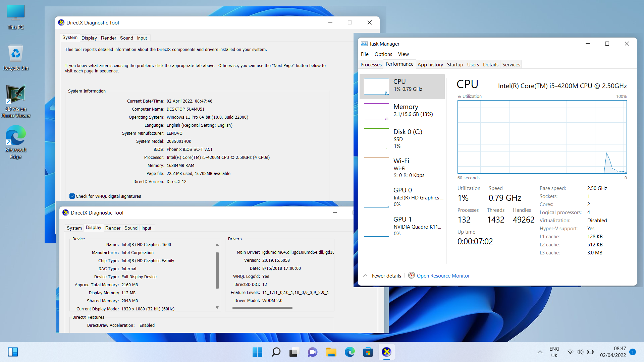The height and width of the screenshot is (362, 644).
Task: Open Sound tab in lower DirectX window
Action: pos(131,228)
